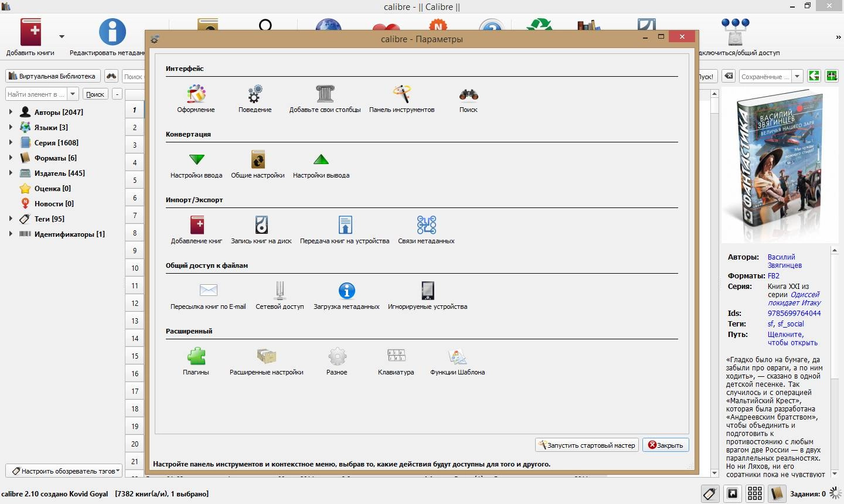The width and height of the screenshot is (844, 504).
Task: Select row number 5 in book list
Action: (134, 180)
